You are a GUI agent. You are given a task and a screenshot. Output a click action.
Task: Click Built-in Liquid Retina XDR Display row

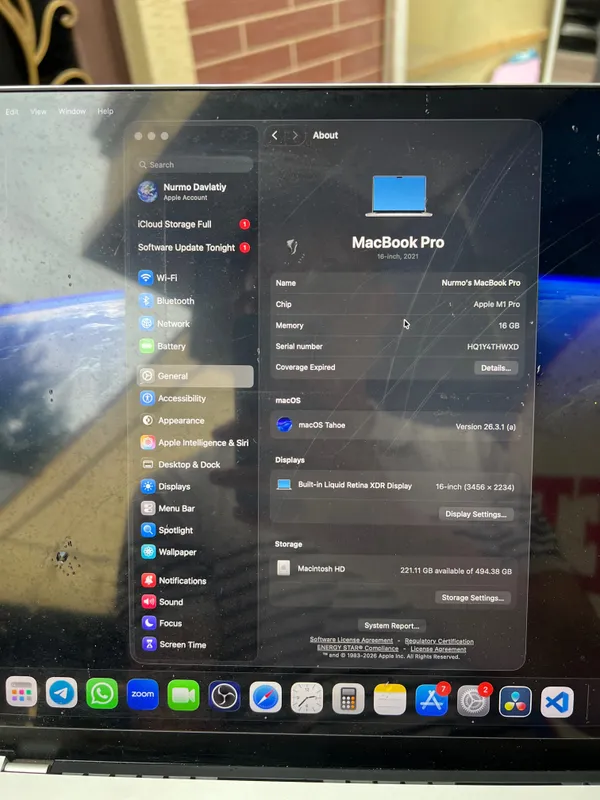point(396,486)
